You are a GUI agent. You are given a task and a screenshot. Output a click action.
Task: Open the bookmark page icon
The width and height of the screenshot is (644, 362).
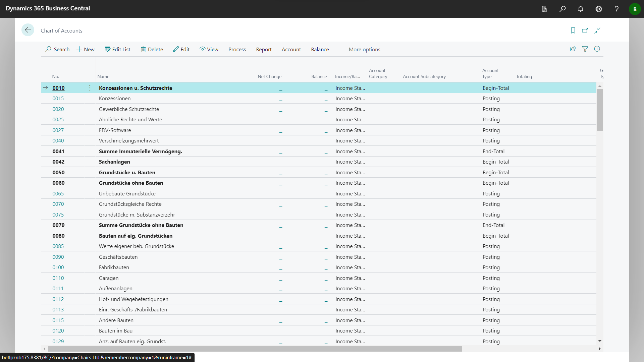(573, 31)
